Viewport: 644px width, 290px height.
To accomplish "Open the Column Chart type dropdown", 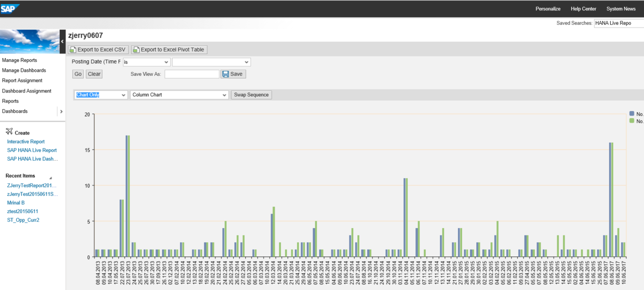I will click(x=180, y=95).
